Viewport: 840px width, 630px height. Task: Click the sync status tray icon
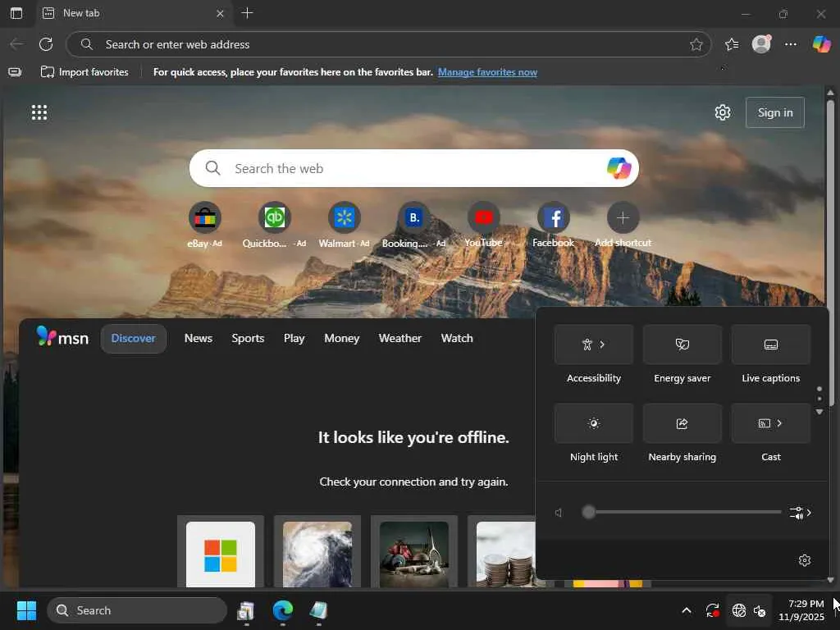(713, 610)
